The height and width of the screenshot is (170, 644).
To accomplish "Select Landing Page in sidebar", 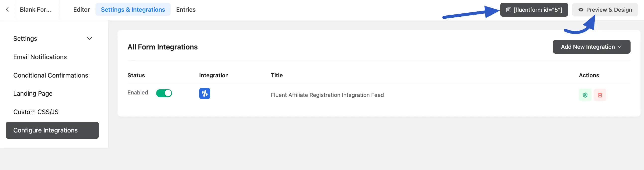I will pyautogui.click(x=33, y=93).
